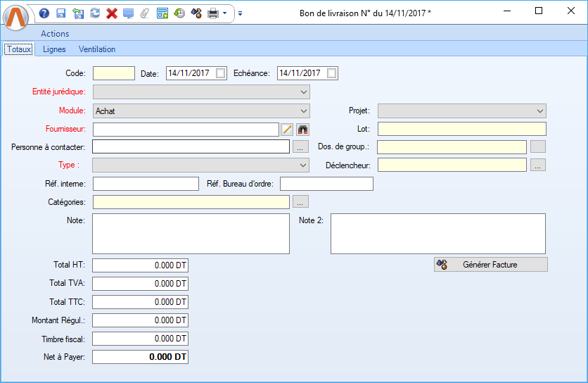Image resolution: width=588 pixels, height=383 pixels.
Task: Click the refresh arrows toolbar icon
Action: coord(95,13)
